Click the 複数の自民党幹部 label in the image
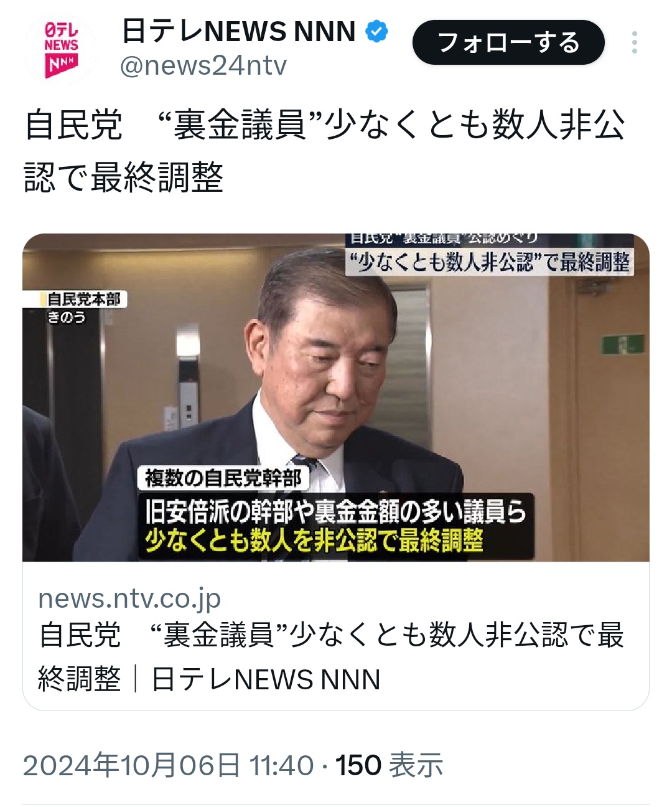This screenshot has height=807, width=672. [x=223, y=478]
